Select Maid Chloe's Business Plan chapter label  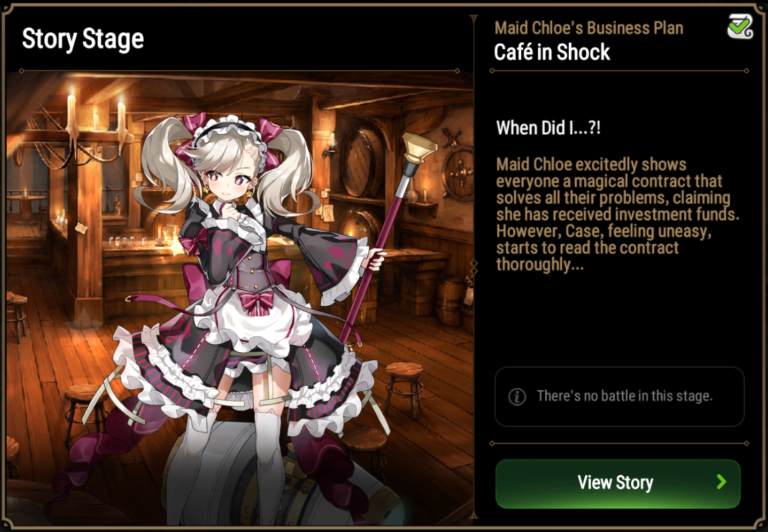coord(589,28)
